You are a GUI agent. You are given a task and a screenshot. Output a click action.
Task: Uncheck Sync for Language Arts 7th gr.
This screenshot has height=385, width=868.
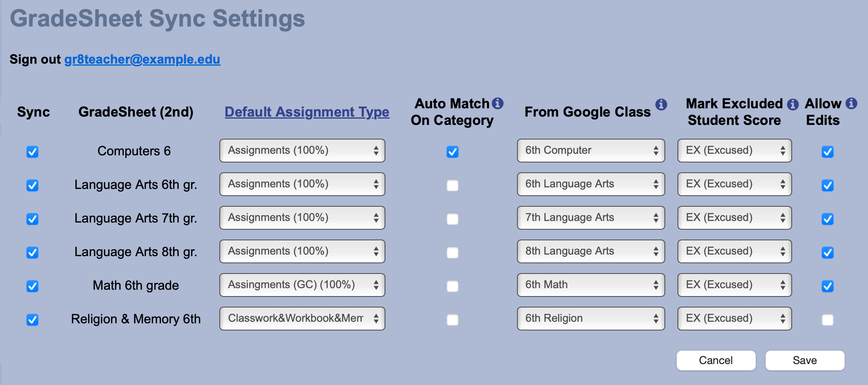coord(32,219)
